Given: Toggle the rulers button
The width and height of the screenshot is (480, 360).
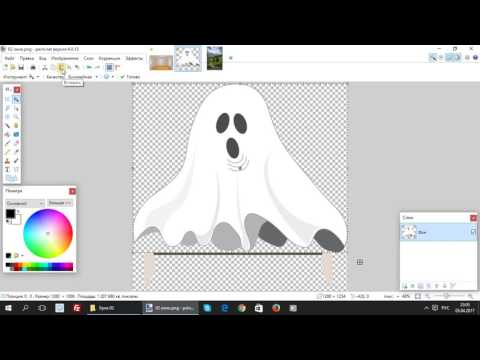Looking at the screenshot, I should pos(118,67).
